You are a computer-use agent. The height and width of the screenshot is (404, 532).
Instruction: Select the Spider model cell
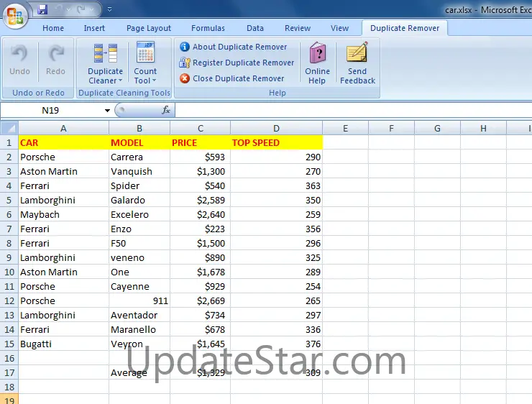click(139, 186)
